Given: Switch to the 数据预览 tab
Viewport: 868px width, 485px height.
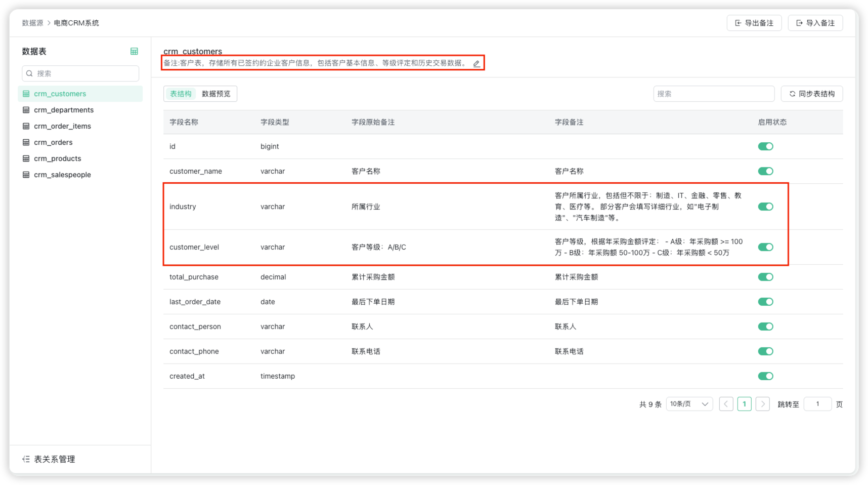Looking at the screenshot, I should 216,93.
